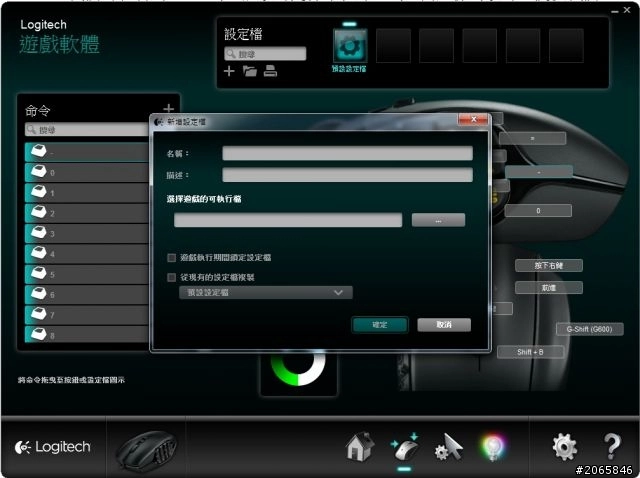This screenshot has height=478, width=640.
Task: Click the '=' mouse button assignment
Action: pos(532,138)
